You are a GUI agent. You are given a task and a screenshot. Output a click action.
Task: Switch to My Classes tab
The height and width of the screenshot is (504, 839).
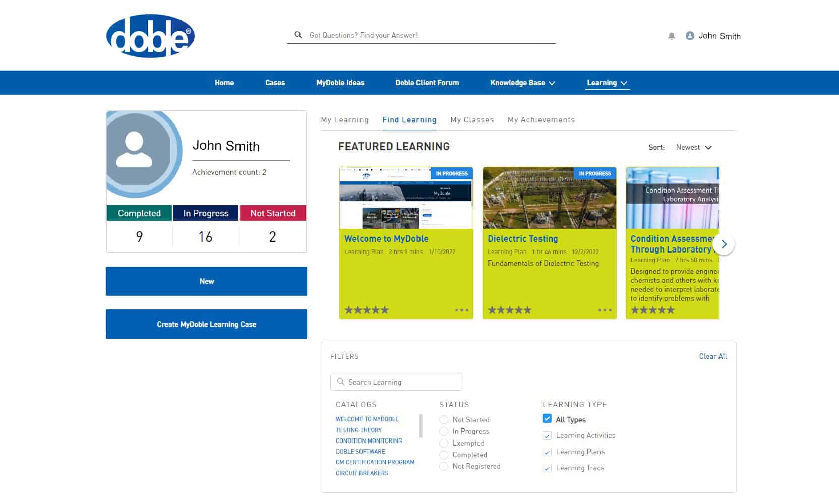(472, 120)
